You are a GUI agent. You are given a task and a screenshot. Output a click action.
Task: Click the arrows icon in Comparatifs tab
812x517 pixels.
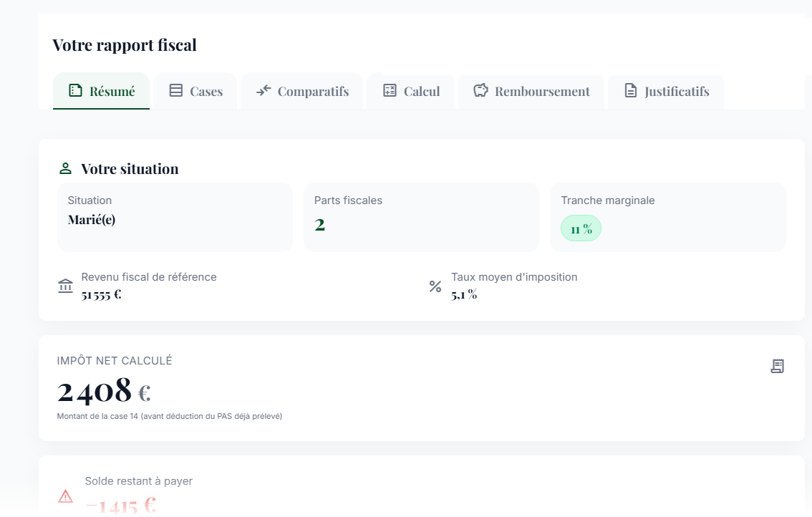264,91
